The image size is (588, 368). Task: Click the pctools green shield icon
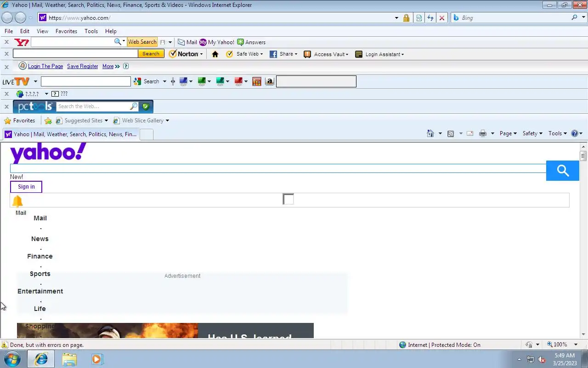[146, 106]
